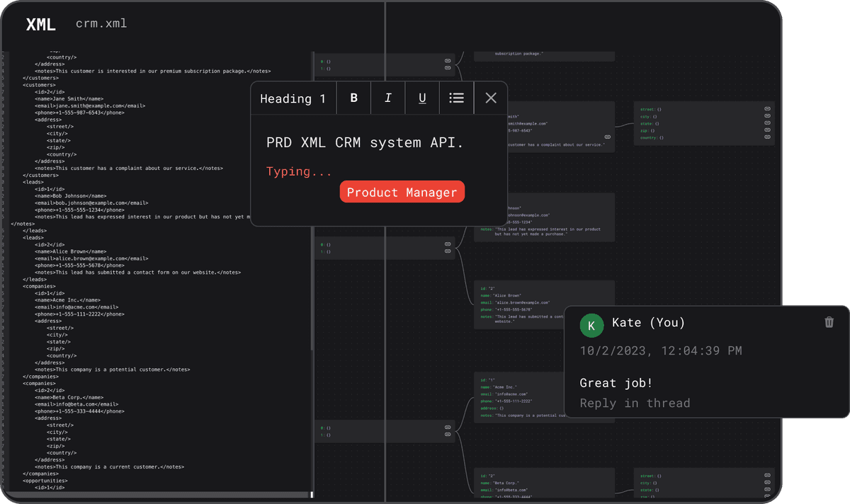Select the crm.xml file tab
850x504 pixels.
pyautogui.click(x=101, y=23)
